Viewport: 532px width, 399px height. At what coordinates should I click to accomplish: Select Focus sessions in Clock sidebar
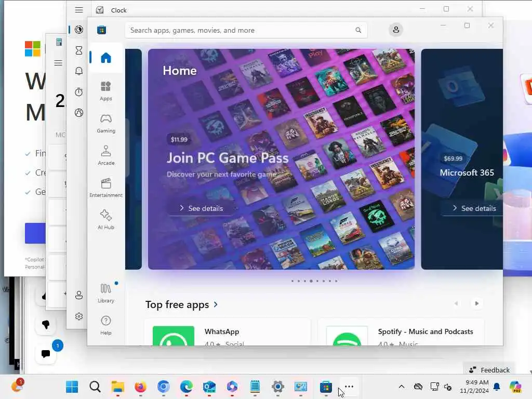(79, 30)
